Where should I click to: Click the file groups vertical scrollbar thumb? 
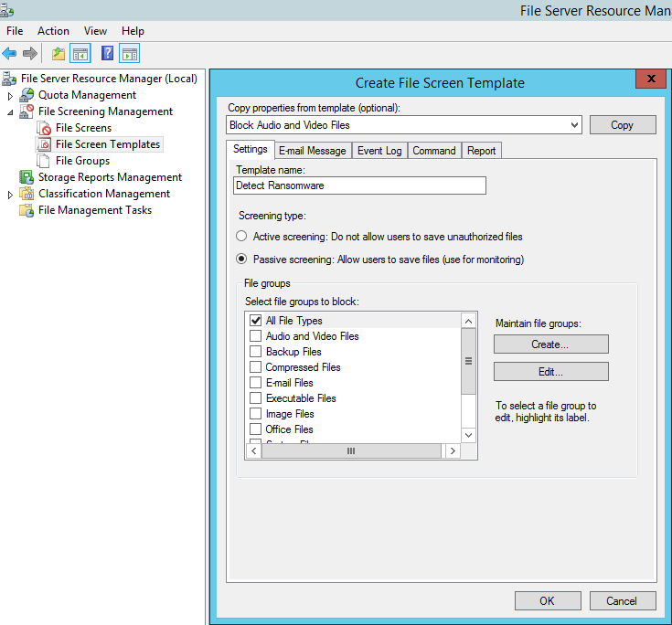tap(468, 361)
